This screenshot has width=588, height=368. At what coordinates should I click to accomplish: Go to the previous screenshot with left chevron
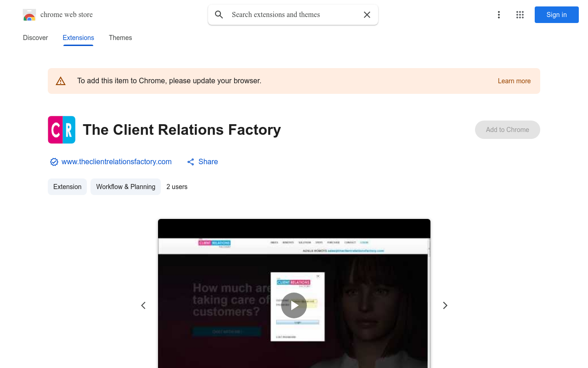143,305
